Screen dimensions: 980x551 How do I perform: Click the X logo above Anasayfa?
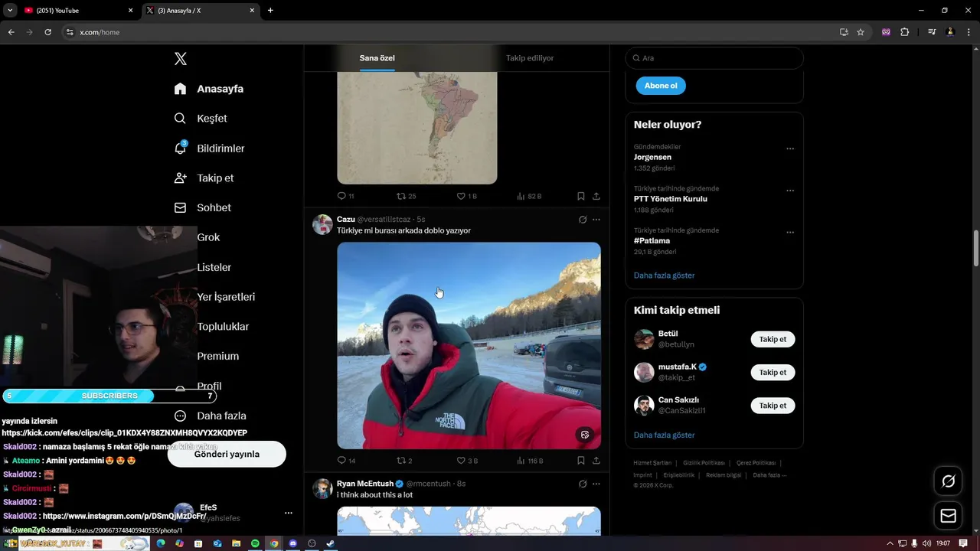180,59
